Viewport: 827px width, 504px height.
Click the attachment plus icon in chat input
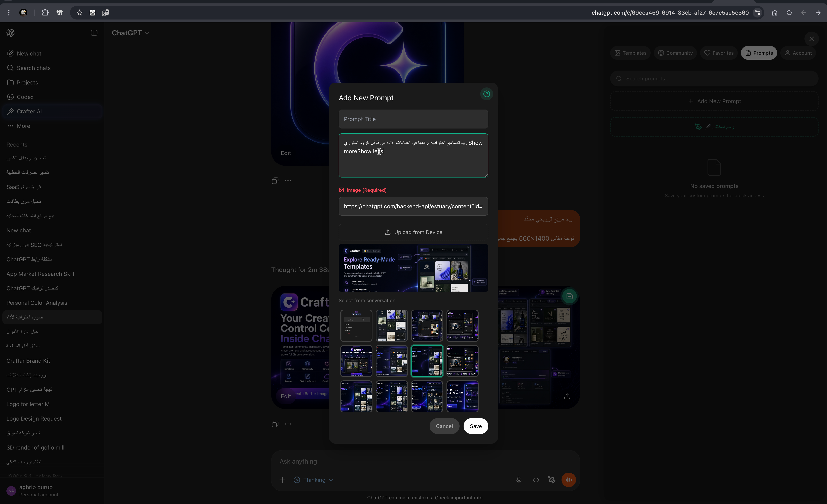282,480
